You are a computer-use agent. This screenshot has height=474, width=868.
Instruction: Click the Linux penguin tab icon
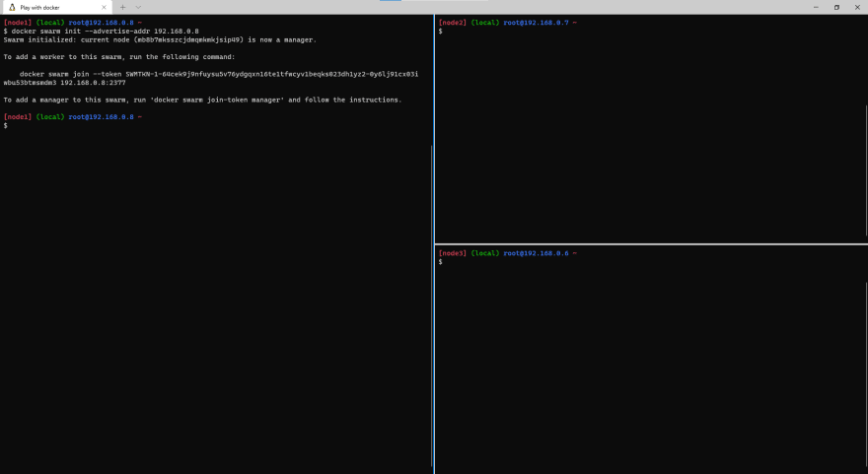[x=12, y=7]
